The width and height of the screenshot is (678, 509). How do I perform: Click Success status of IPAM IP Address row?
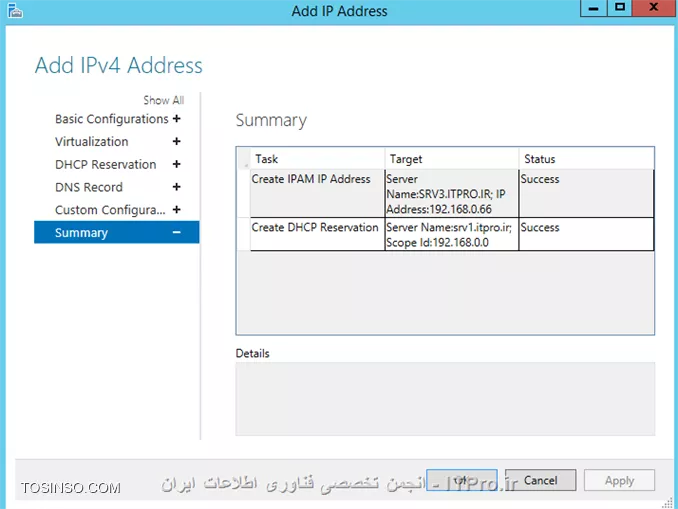586,193
